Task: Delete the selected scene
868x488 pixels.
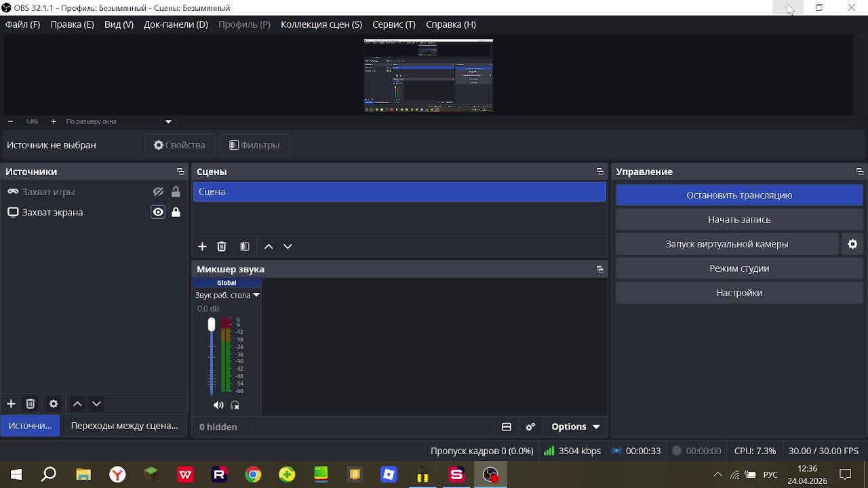Action: pos(221,246)
